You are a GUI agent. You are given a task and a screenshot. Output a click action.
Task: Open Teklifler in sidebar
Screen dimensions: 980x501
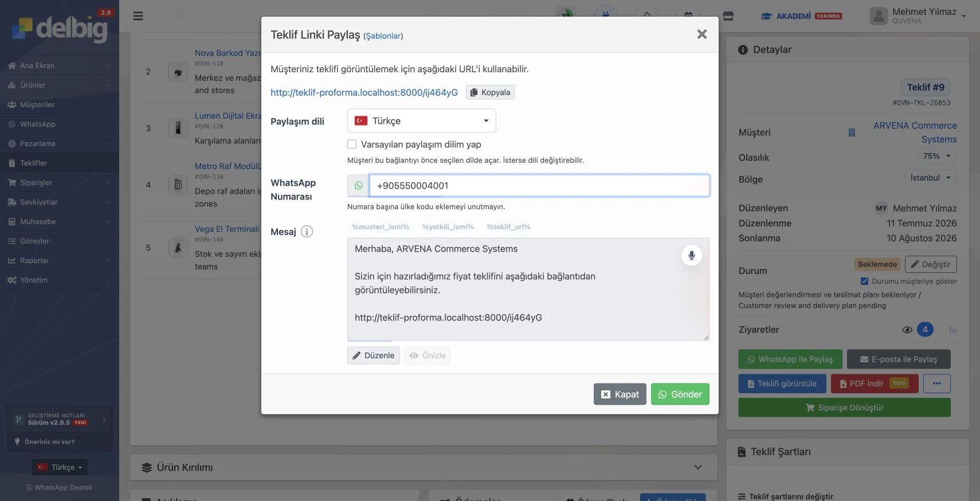[x=60, y=163]
